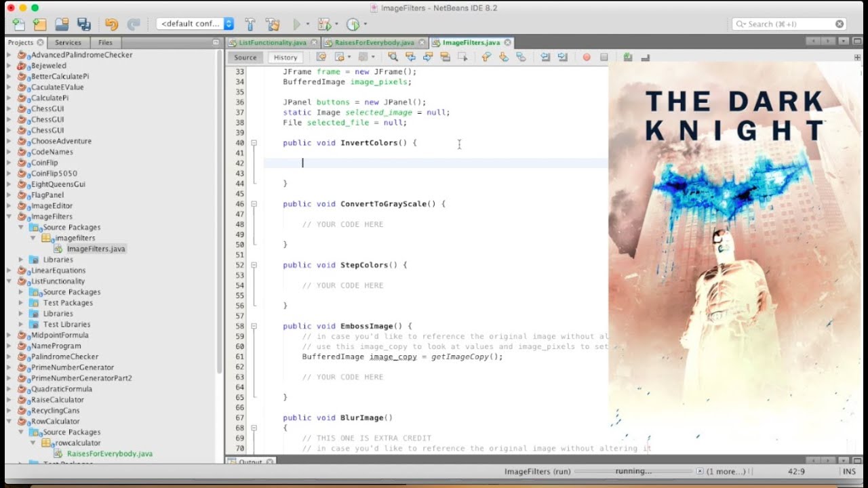868x488 pixels.
Task: Expand the Bejeweled project node
Action: point(9,66)
